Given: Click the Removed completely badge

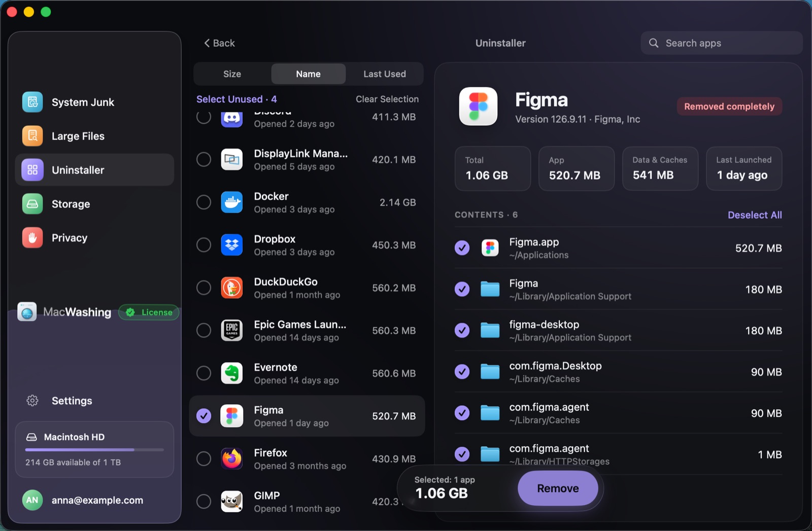Looking at the screenshot, I should (x=729, y=107).
